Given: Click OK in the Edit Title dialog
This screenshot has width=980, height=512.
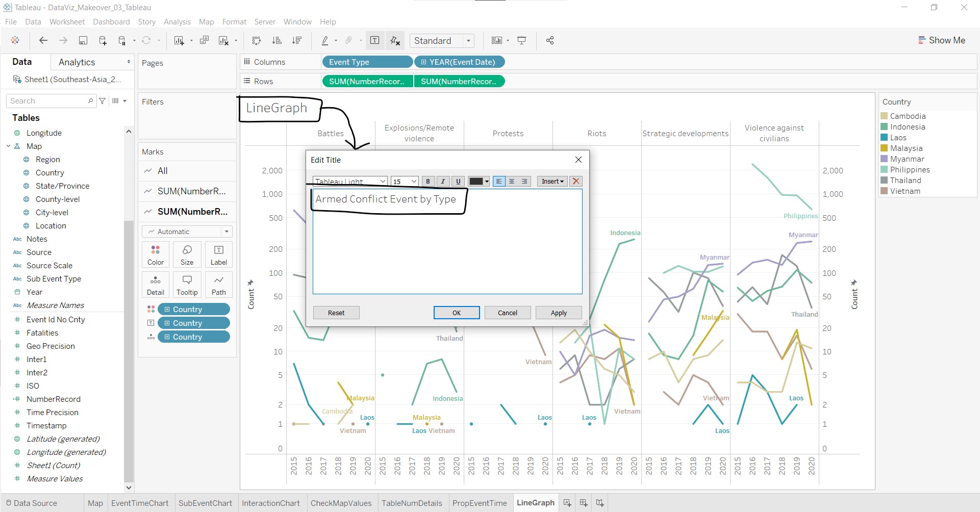Looking at the screenshot, I should coord(456,313).
